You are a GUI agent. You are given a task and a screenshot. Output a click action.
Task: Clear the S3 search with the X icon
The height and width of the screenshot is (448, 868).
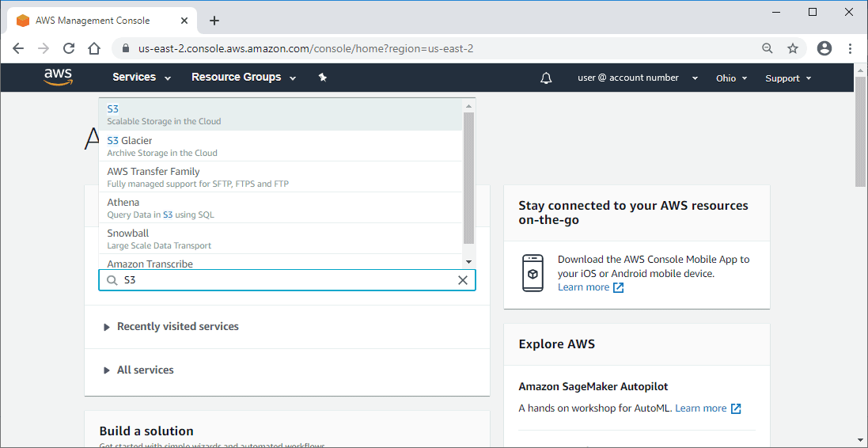click(x=463, y=280)
